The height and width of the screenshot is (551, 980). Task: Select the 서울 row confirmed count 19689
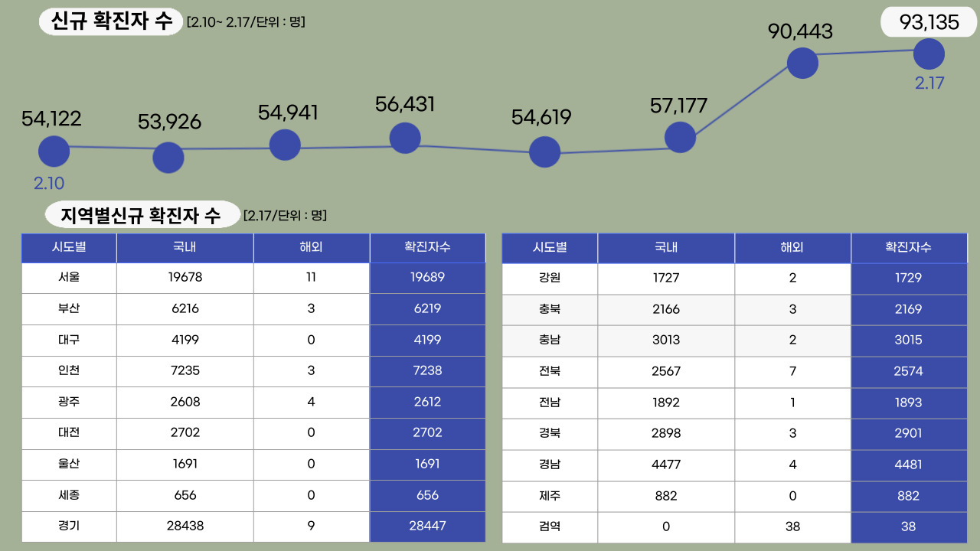point(427,278)
